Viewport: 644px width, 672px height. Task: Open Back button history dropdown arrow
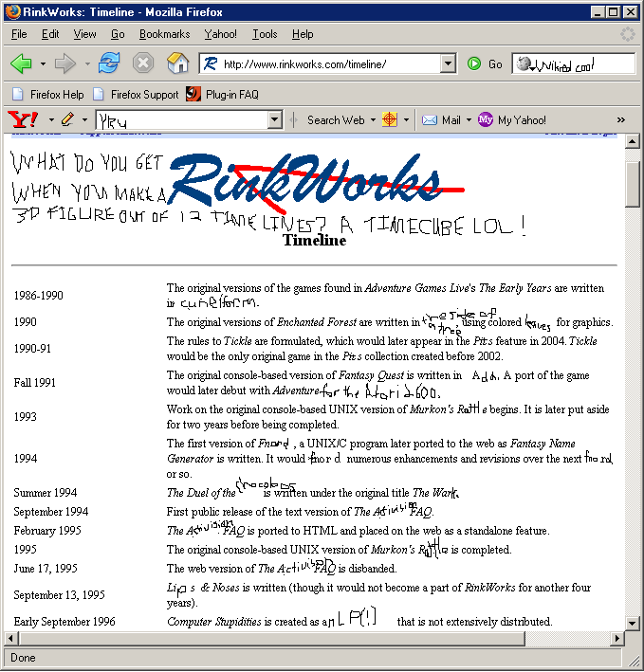[x=43, y=64]
